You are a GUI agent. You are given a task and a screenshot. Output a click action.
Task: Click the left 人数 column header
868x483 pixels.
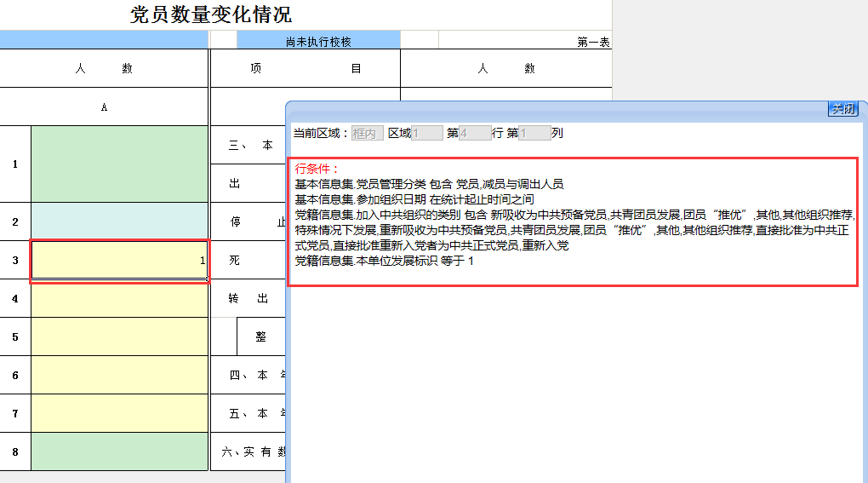pyautogui.click(x=104, y=68)
